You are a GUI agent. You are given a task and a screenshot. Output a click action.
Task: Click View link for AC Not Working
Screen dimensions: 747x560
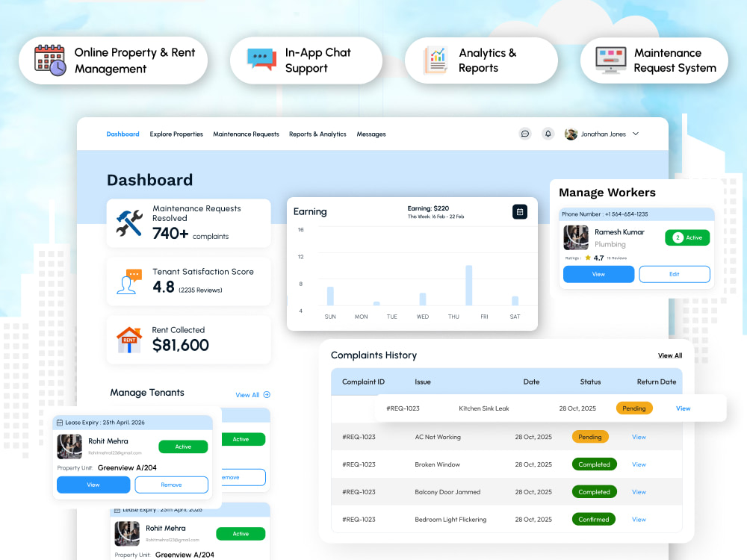639,437
